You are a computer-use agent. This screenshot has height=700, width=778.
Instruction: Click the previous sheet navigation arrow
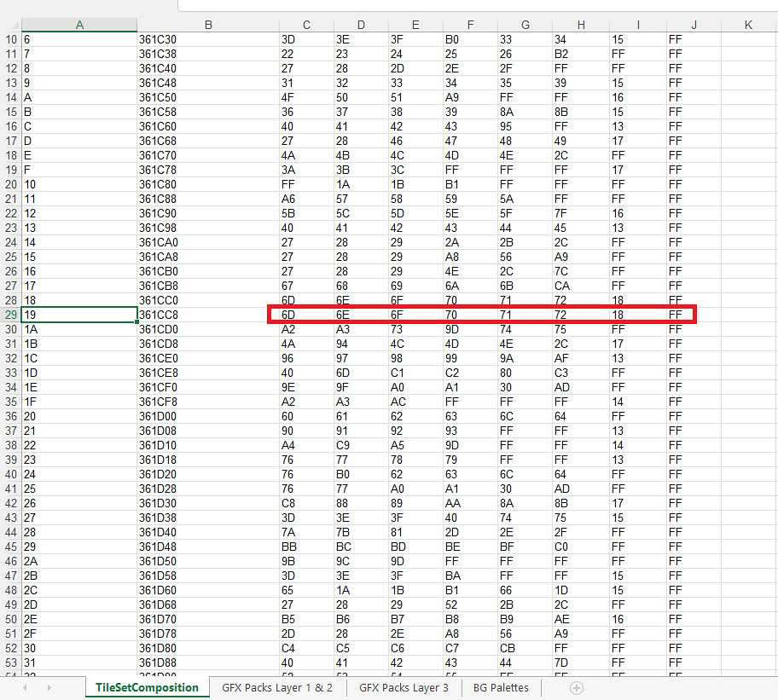pyautogui.click(x=25, y=688)
